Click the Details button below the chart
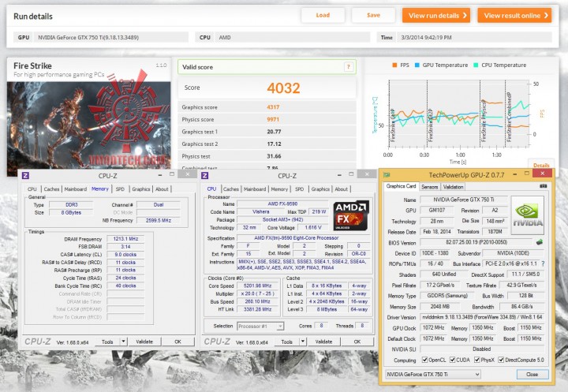 [x=541, y=165]
